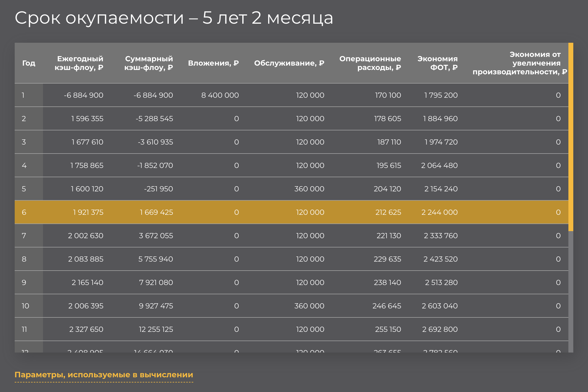This screenshot has width=588, height=392.
Task: Click investment value 8 400 000
Action: click(x=220, y=95)
